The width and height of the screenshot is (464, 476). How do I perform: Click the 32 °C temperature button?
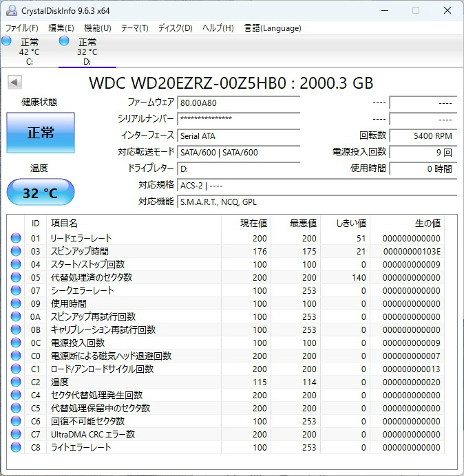pyautogui.click(x=41, y=193)
